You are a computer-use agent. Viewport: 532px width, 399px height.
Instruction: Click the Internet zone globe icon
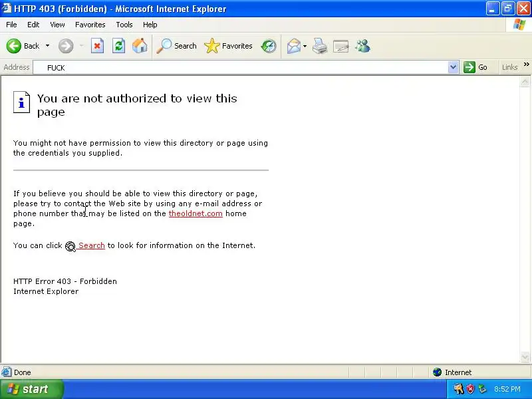(437, 372)
